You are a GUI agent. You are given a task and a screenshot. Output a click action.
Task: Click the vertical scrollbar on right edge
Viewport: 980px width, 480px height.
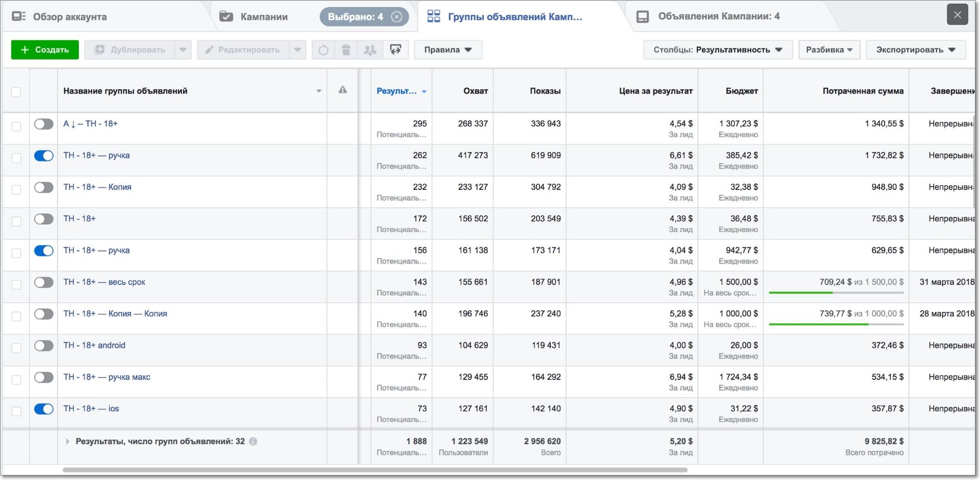click(x=975, y=162)
